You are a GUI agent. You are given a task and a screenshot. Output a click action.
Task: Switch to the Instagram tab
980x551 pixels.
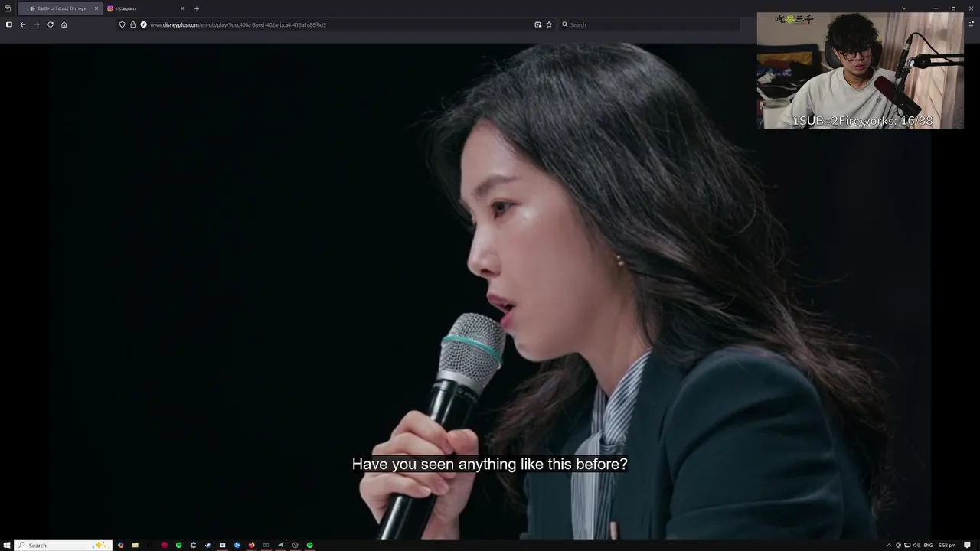145,8
